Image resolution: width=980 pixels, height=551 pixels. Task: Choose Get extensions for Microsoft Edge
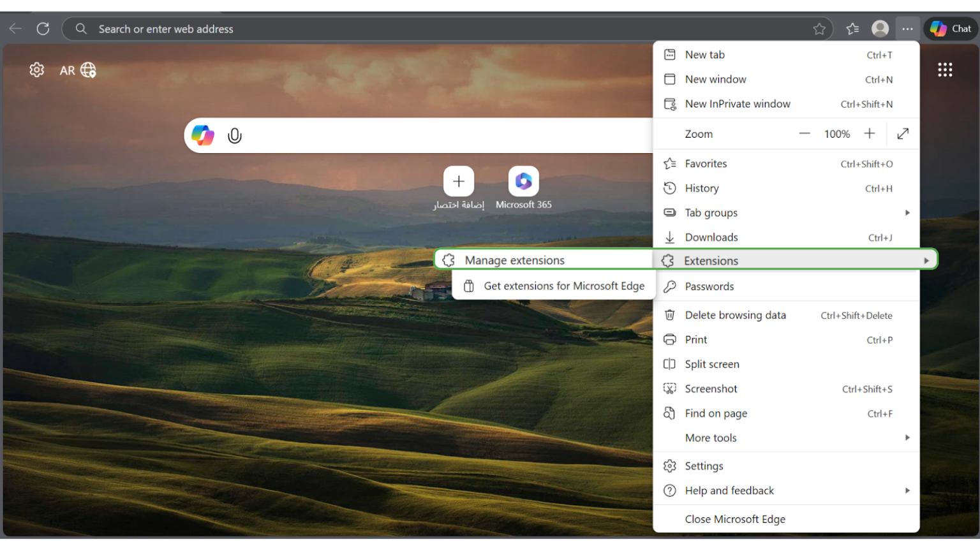pyautogui.click(x=554, y=286)
